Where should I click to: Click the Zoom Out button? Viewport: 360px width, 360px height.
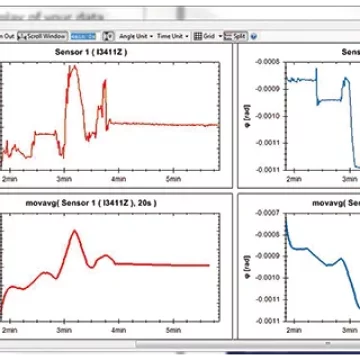(7, 36)
